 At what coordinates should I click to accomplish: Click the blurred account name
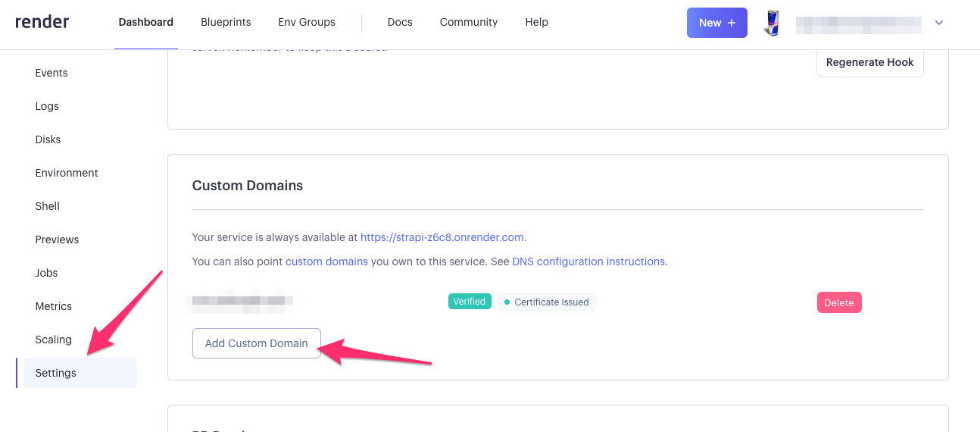pos(859,23)
